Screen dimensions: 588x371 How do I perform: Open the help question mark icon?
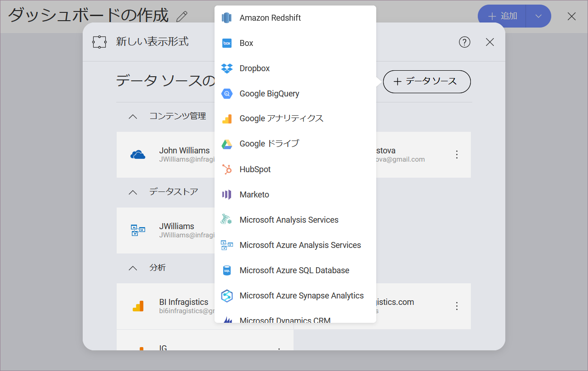465,42
